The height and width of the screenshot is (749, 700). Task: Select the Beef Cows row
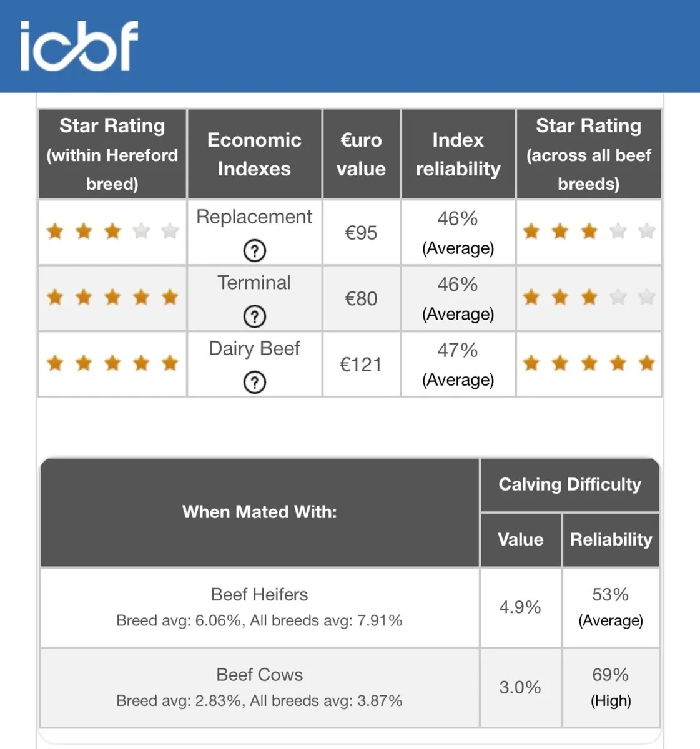click(350, 688)
